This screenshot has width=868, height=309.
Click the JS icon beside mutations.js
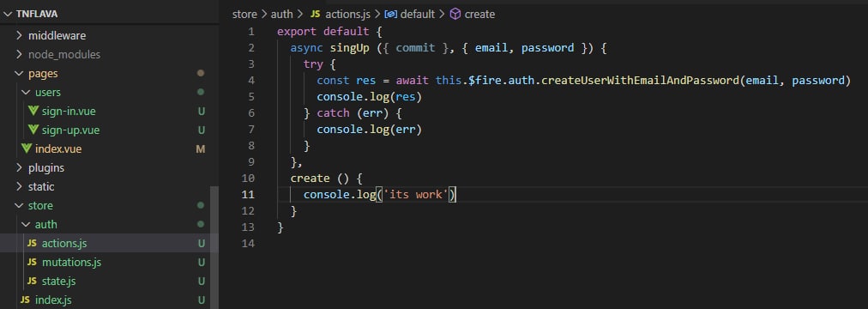(32, 262)
